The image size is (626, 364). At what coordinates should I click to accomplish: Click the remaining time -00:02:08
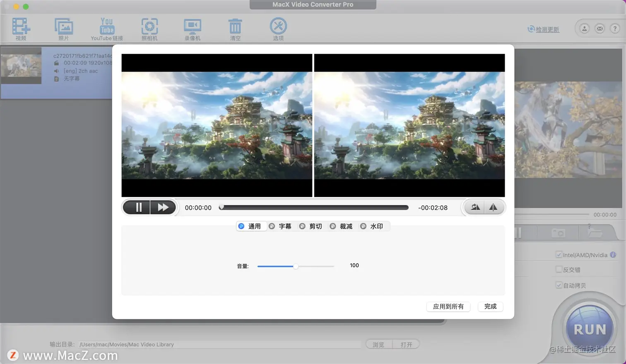pyautogui.click(x=433, y=207)
